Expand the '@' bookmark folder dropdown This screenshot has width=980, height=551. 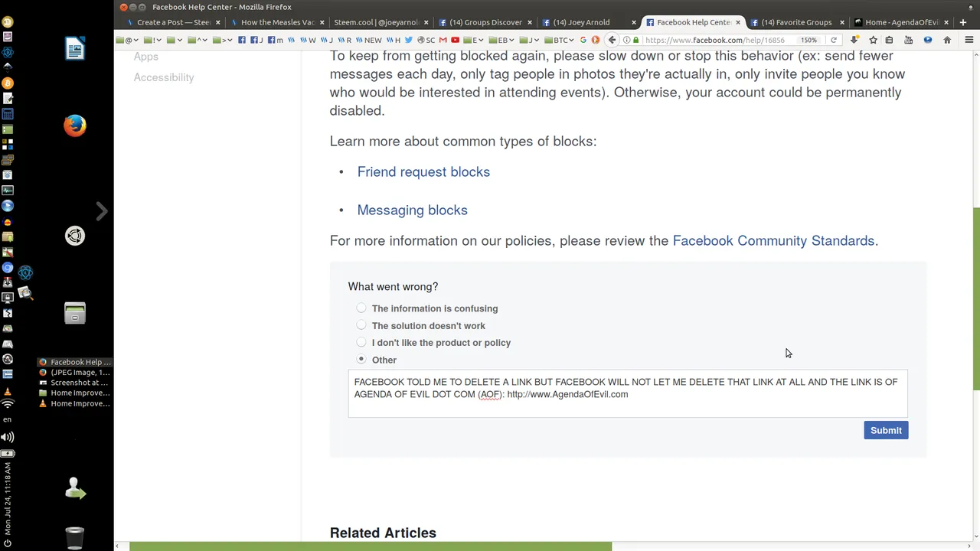[x=126, y=40]
